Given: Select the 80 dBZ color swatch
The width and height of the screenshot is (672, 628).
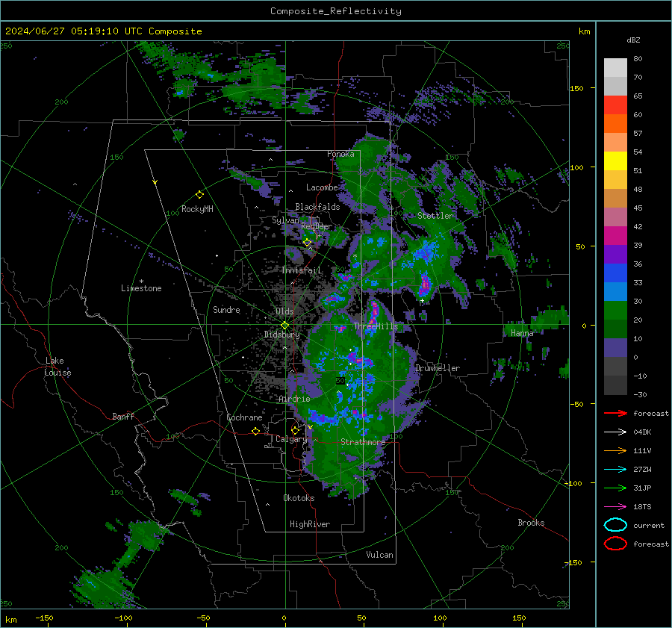Looking at the screenshot, I should (615, 67).
